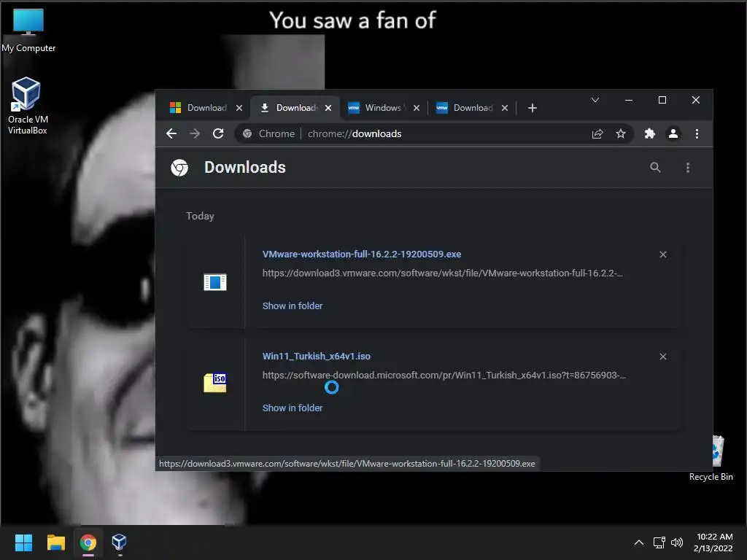Click the VMware exe file icon
The image size is (747, 560).
(215, 282)
